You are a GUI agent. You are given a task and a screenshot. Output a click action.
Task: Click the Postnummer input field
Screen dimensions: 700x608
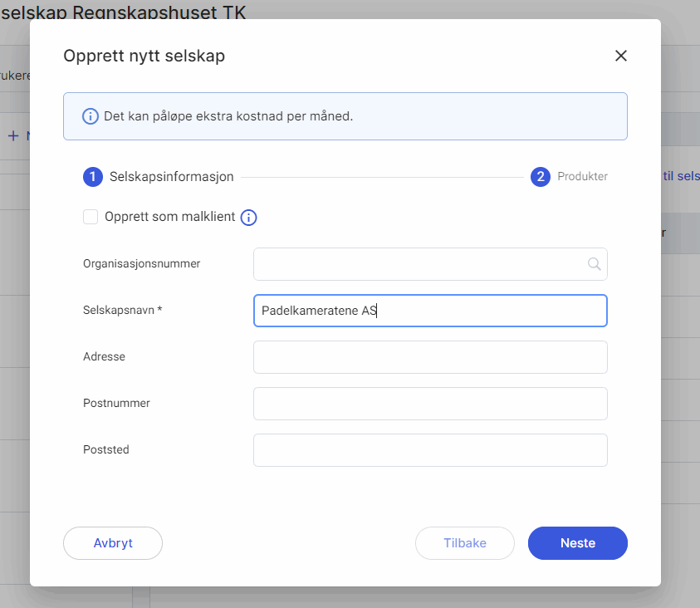click(430, 404)
